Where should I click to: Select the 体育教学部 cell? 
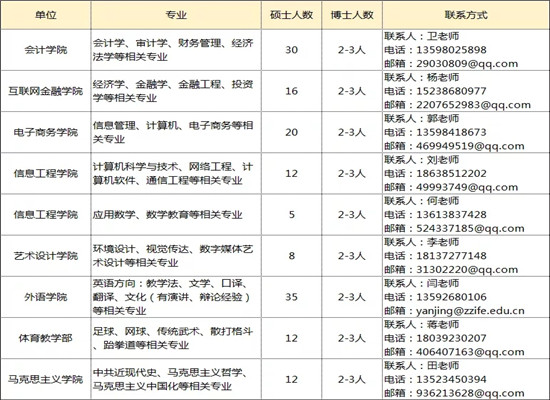(x=46, y=338)
